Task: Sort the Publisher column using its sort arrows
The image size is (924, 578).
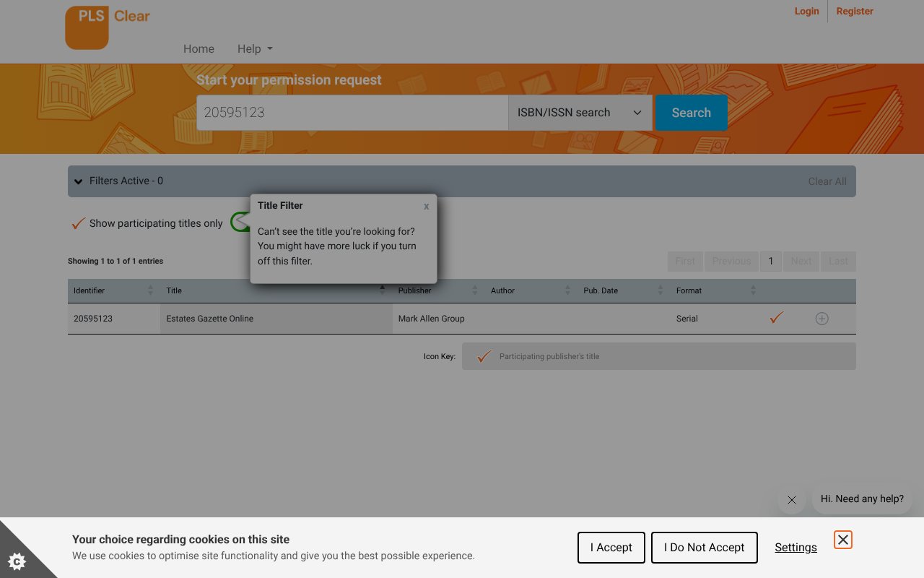Action: point(475,290)
